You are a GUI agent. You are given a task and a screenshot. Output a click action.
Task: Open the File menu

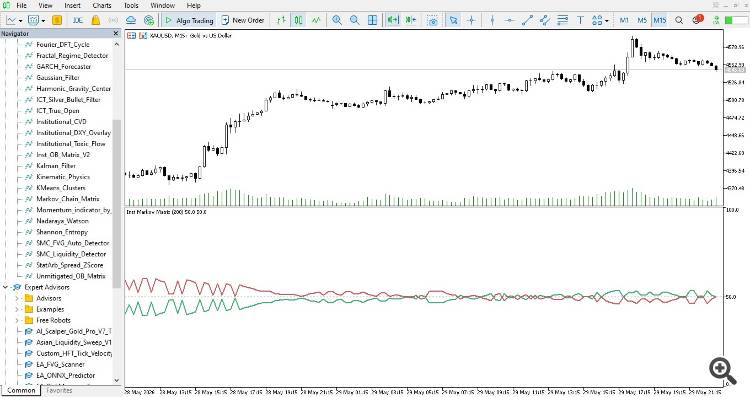coord(22,6)
